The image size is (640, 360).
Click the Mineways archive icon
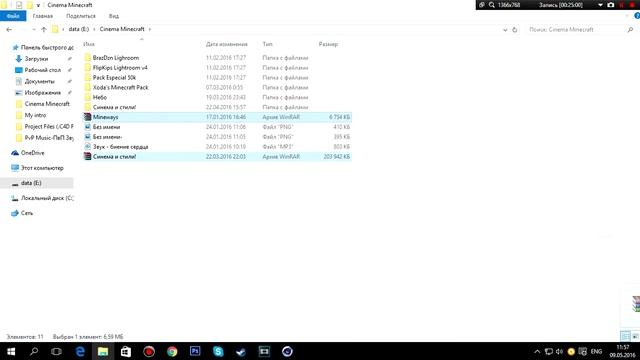pyautogui.click(x=87, y=117)
